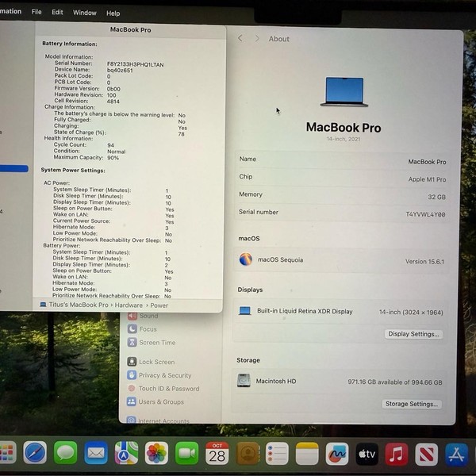Launch FaceTime from the dock

tap(186, 454)
